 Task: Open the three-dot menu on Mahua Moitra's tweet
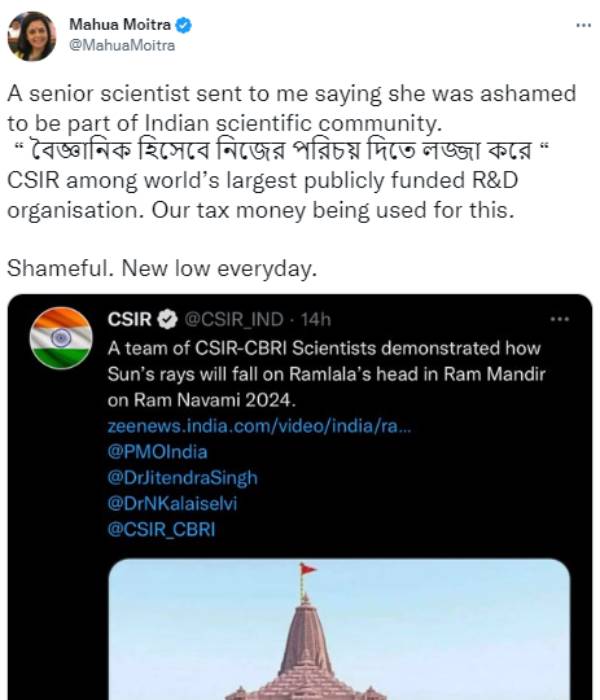584,23
